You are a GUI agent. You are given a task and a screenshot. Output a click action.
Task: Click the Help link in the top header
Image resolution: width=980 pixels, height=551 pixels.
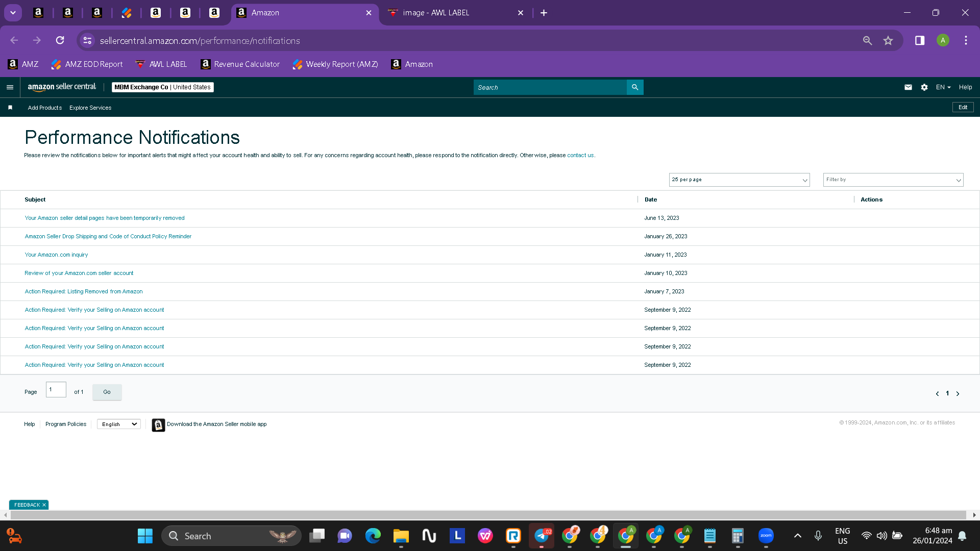[965, 87]
